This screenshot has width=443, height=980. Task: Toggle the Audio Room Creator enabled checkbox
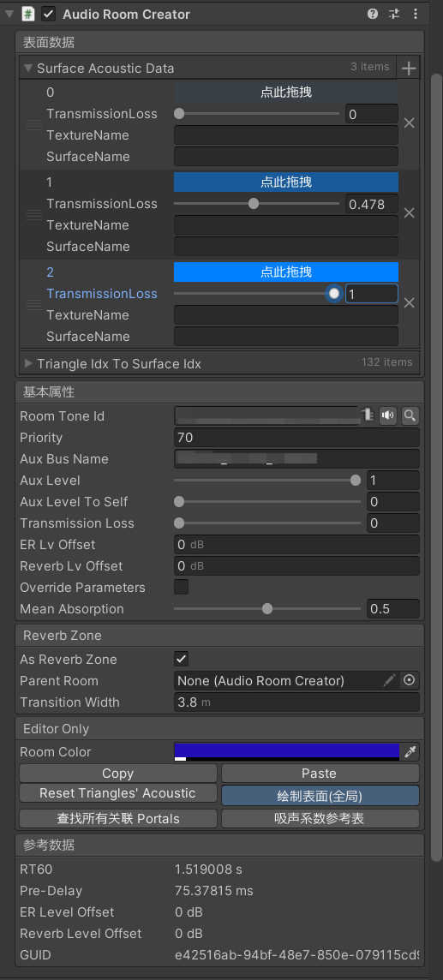(48, 13)
